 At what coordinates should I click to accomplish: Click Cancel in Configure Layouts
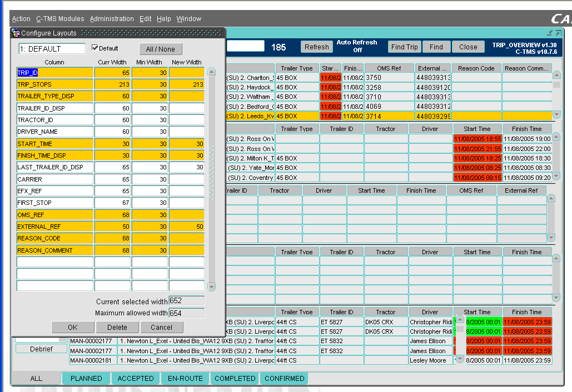click(x=162, y=327)
